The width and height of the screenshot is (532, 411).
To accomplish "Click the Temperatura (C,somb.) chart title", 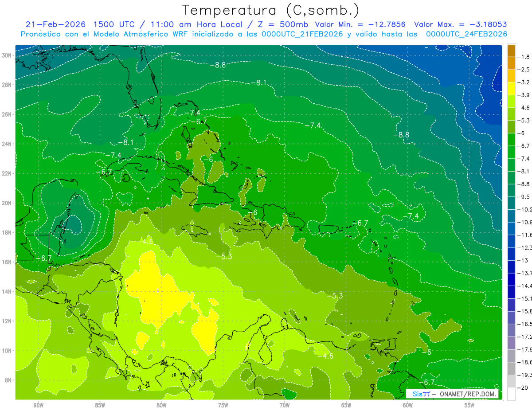I will point(271,10).
